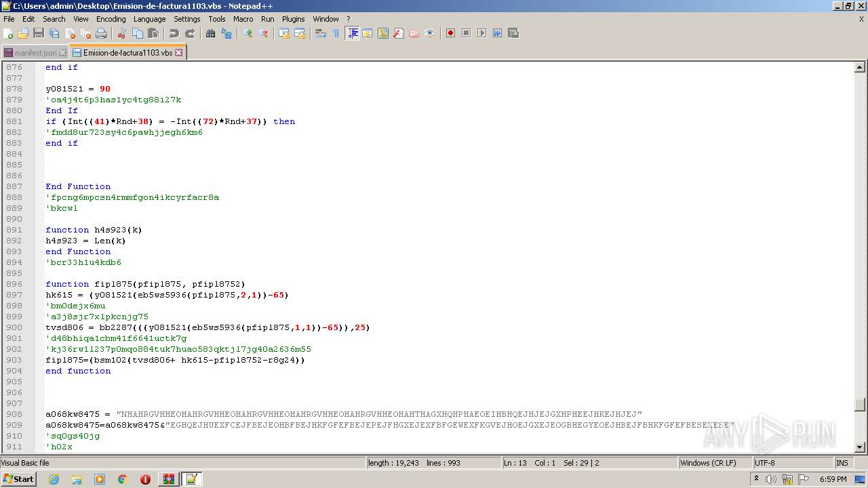
Task: Click scroll up arrow of editor
Action: [x=860, y=67]
